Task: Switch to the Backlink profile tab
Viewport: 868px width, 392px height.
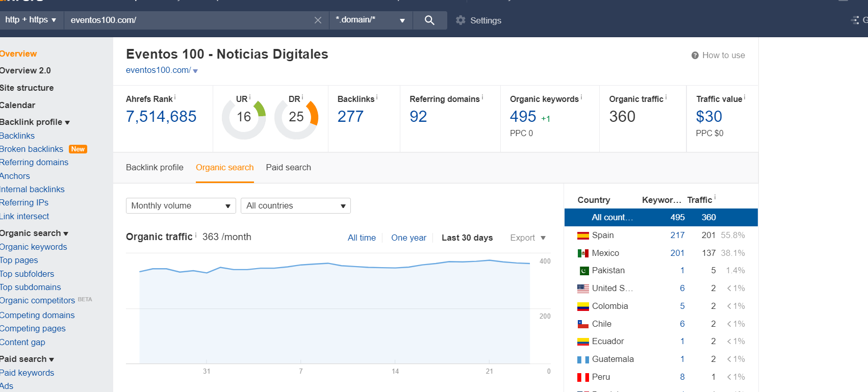Action: click(155, 168)
